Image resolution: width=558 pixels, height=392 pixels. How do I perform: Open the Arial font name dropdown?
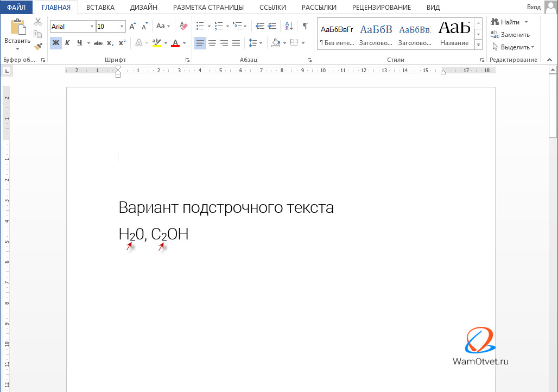click(x=91, y=26)
